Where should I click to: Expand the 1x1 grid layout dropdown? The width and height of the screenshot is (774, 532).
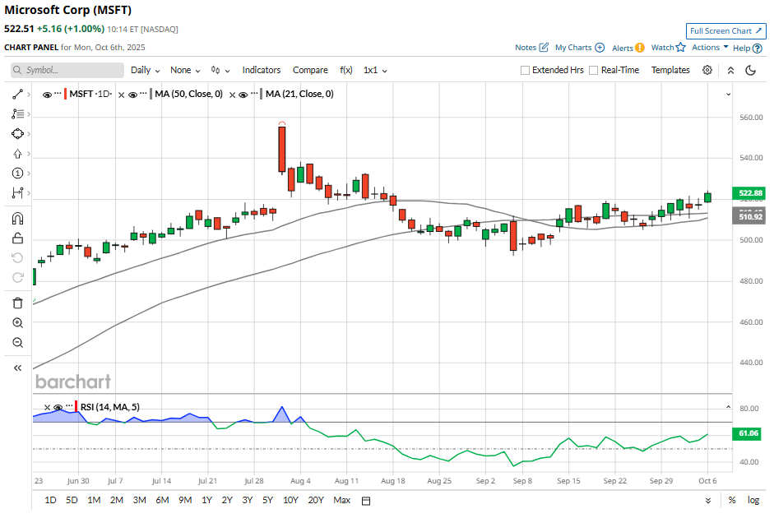click(375, 71)
